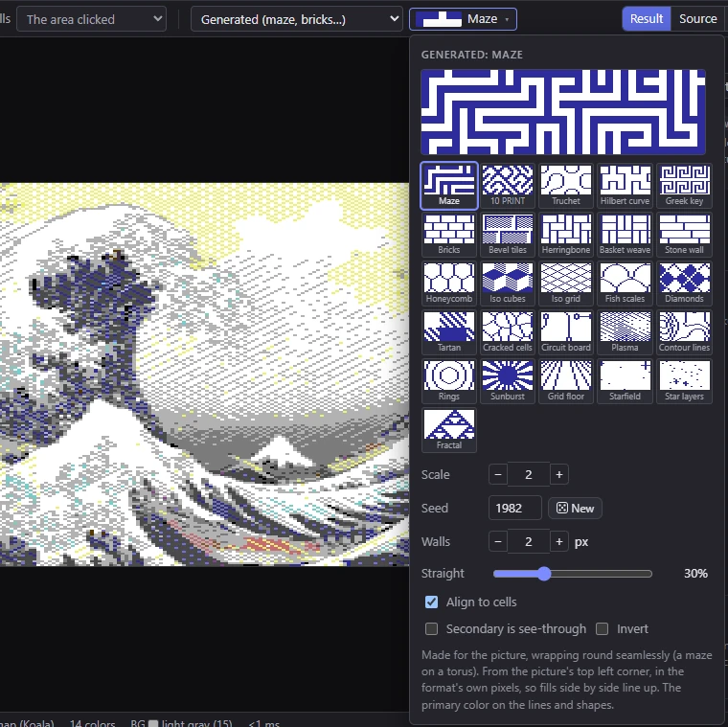Choose the Circuit board pattern
Viewport: 728px width, 727px height.
[566, 332]
